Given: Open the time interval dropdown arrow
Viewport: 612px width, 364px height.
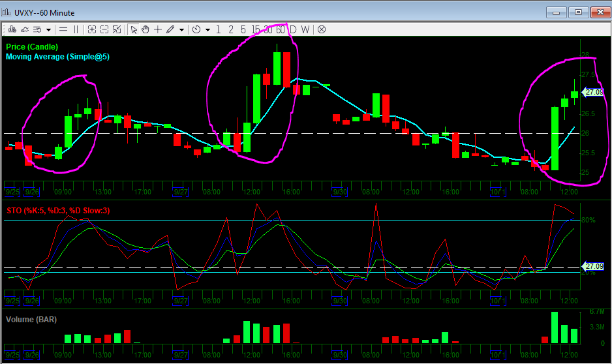Looking at the screenshot, I should tap(207, 29).
